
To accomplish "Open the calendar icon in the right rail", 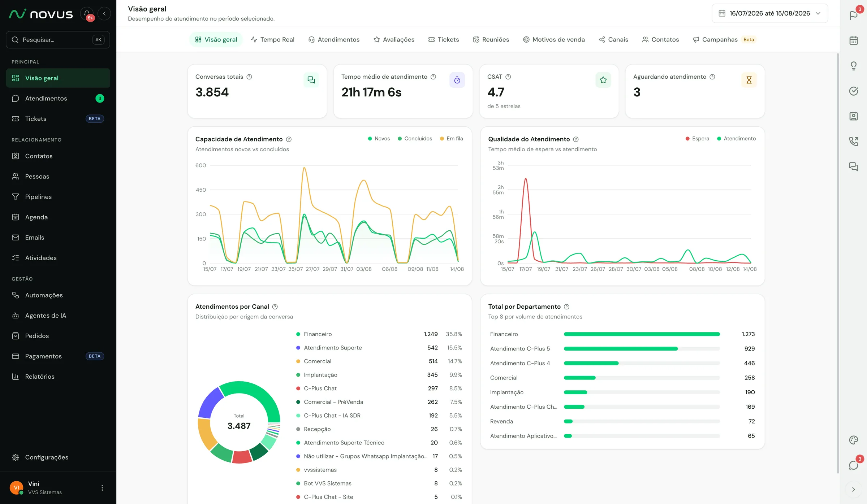I will (853, 40).
